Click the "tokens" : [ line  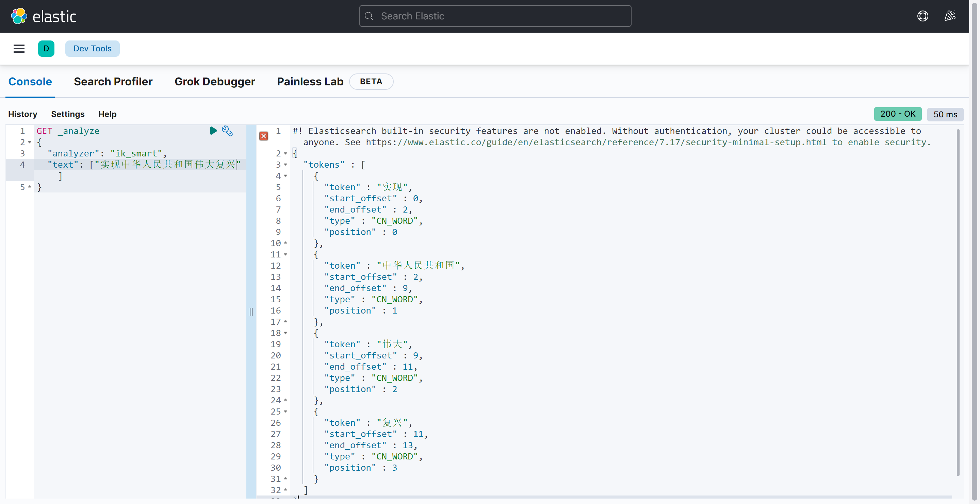coord(334,165)
